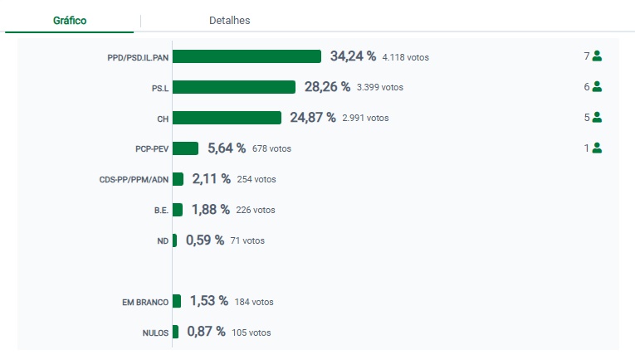Screen dimensions: 635x364
Task: Click the 3.399 votos count
Action: (x=379, y=87)
